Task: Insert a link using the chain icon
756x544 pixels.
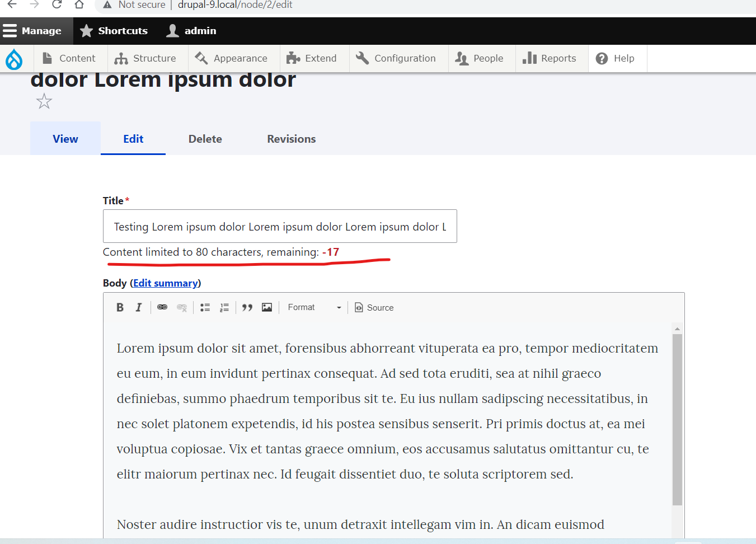Action: (x=162, y=307)
